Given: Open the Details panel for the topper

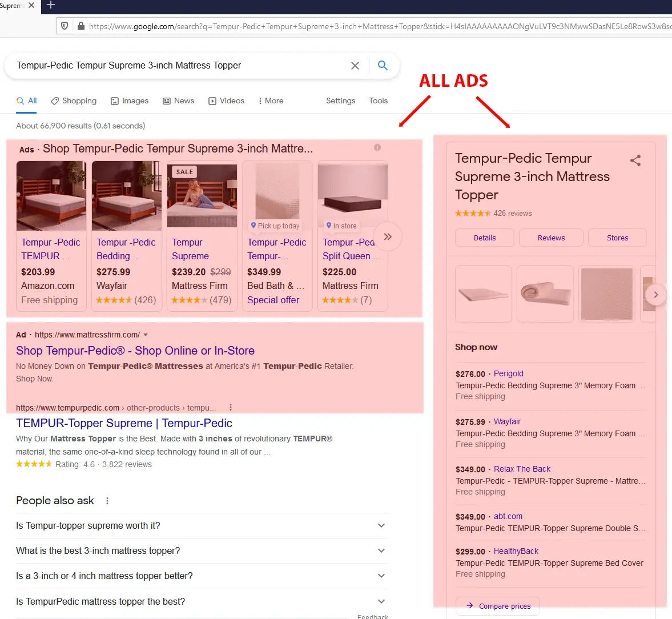Looking at the screenshot, I should pos(484,238).
